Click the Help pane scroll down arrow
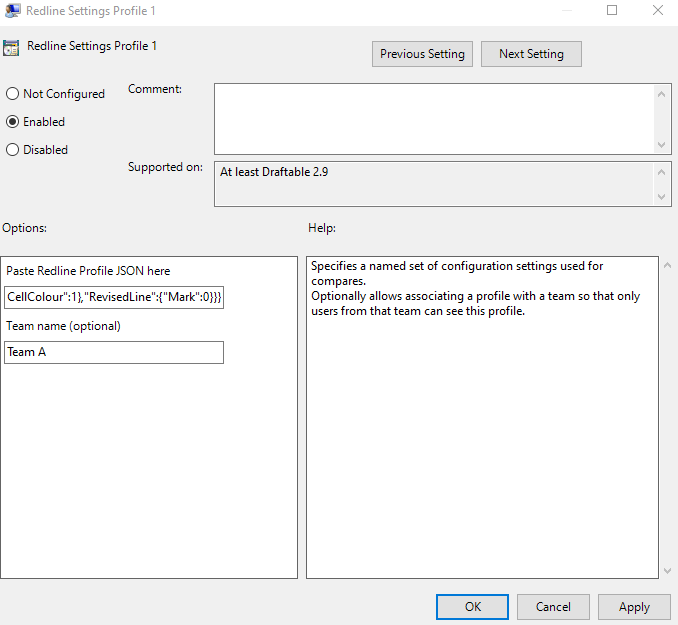 pos(667,571)
